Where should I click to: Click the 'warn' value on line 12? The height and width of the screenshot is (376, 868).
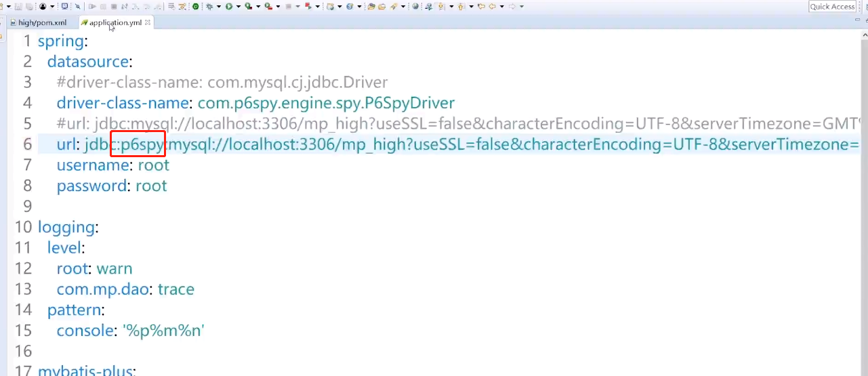click(x=115, y=269)
